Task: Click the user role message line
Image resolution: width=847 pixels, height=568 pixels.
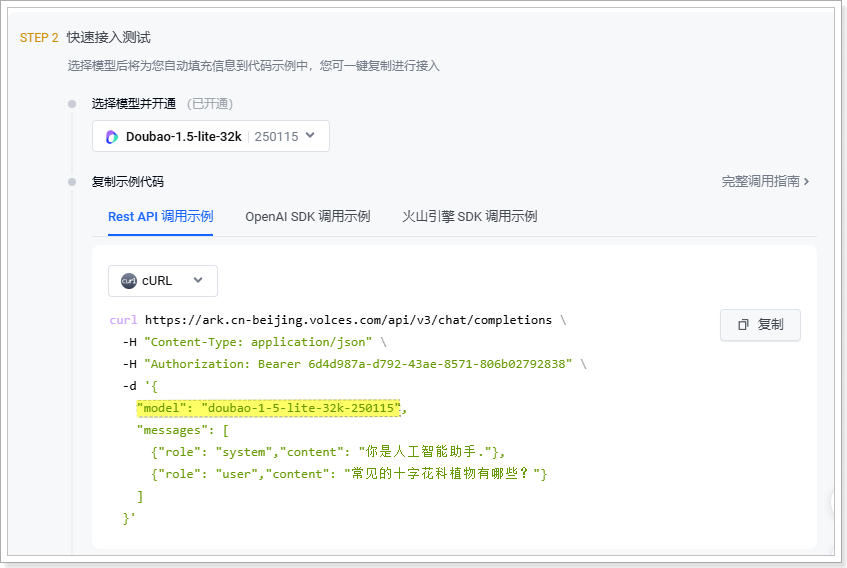Action: click(349, 474)
